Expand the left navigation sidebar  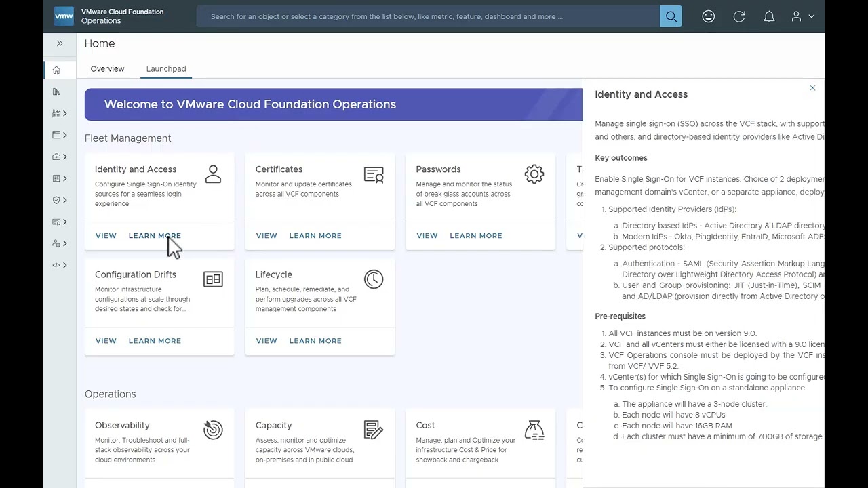60,43
